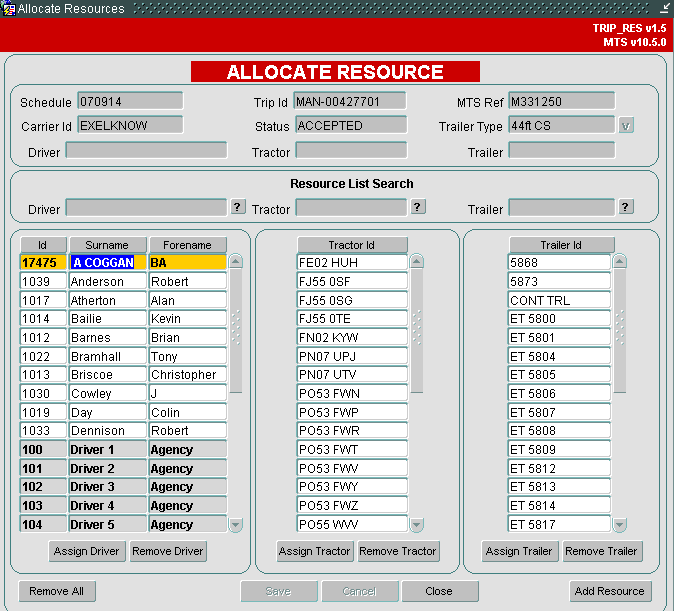This screenshot has width=674, height=611.
Task: Expand the Trailer Type dropdown arrow
Action: point(626,126)
